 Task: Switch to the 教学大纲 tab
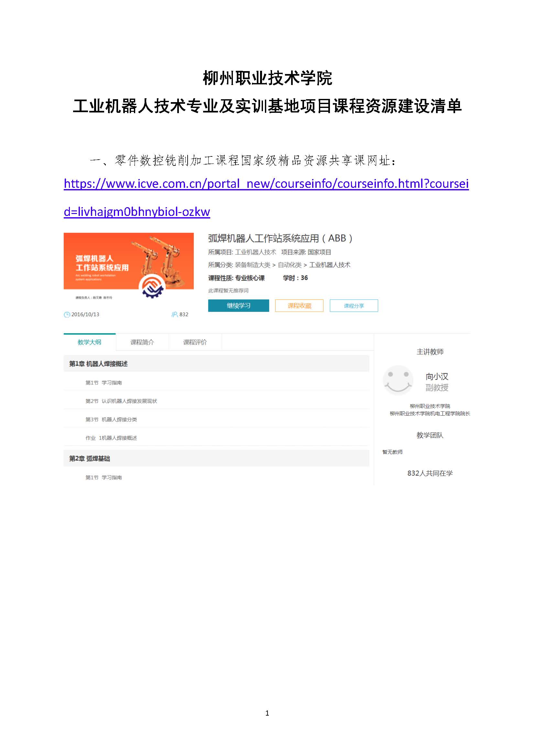pyautogui.click(x=90, y=342)
